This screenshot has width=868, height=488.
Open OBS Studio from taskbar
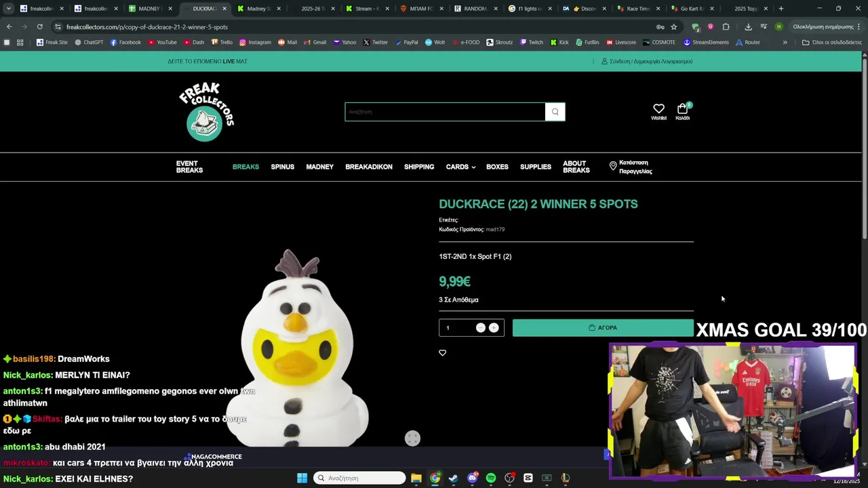coord(509,478)
